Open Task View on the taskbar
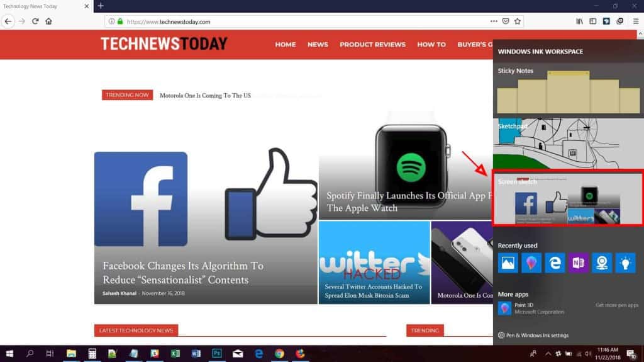 tap(50, 353)
